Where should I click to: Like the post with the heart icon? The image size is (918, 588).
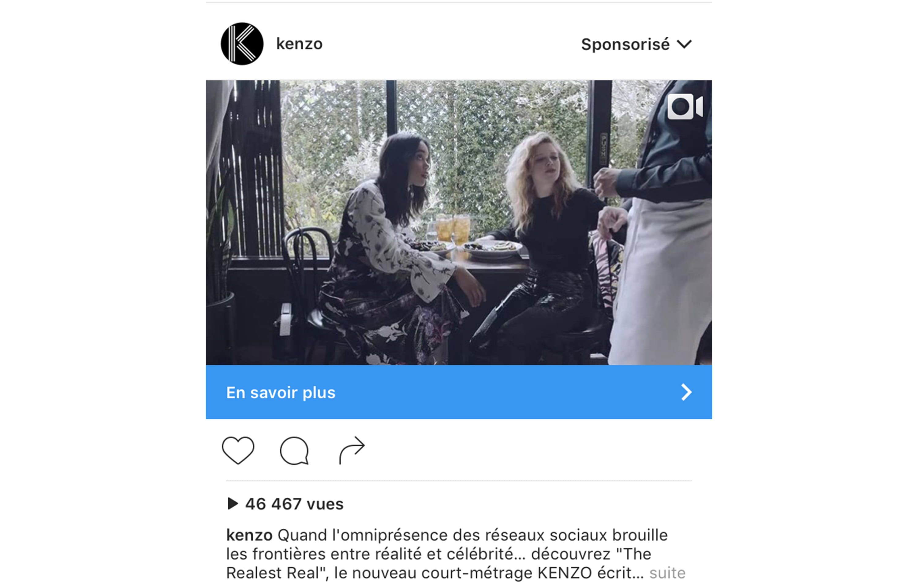[x=238, y=450]
